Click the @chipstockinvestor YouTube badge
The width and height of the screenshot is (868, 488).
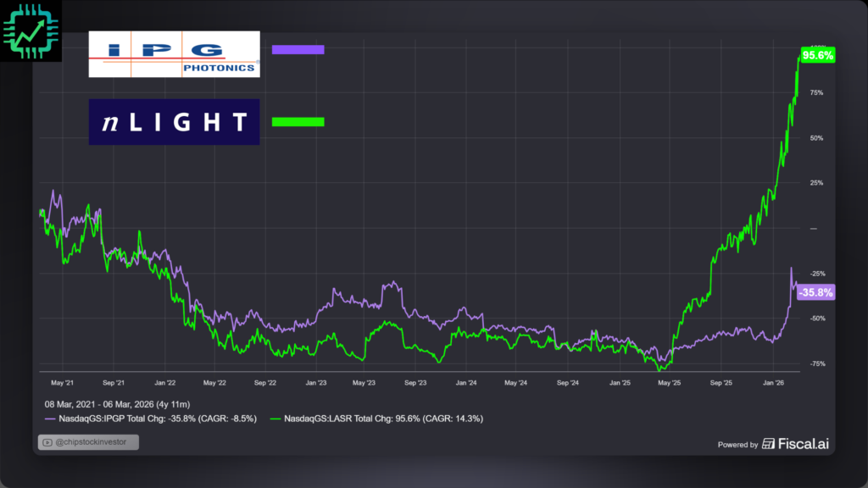88,442
